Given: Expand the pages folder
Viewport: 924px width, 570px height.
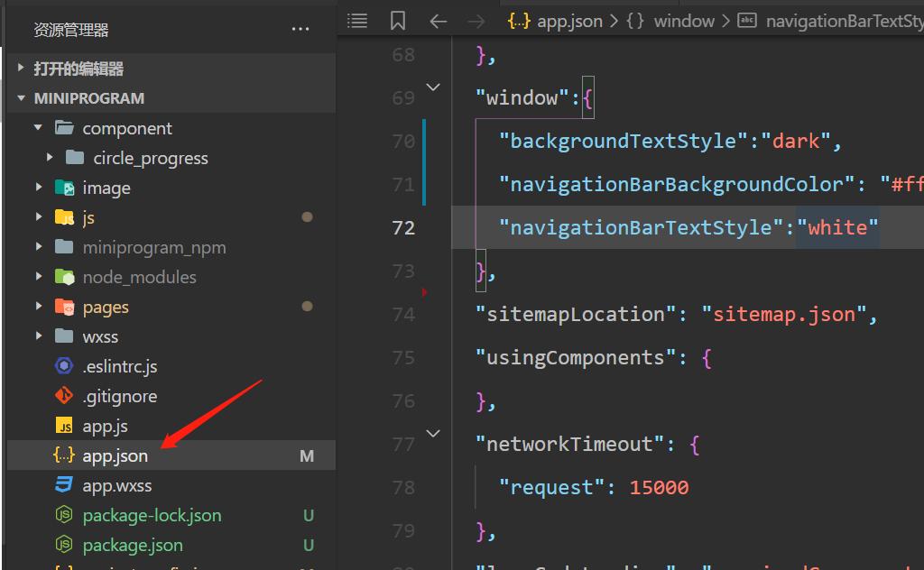Looking at the screenshot, I should (x=39, y=307).
